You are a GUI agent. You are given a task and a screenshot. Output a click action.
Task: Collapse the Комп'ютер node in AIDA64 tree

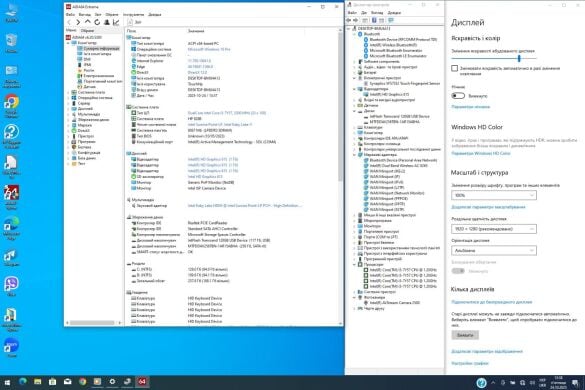point(68,43)
